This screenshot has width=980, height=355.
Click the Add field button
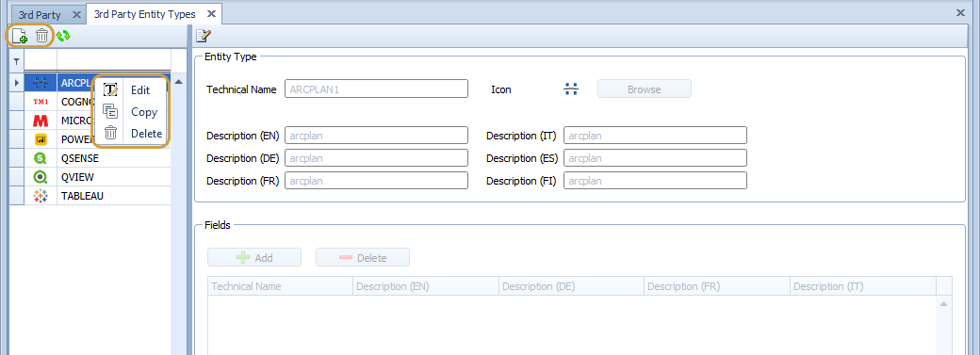pyautogui.click(x=254, y=257)
